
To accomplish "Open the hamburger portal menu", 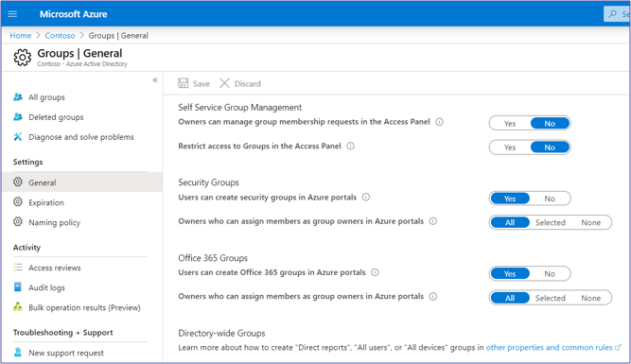I will pos(12,14).
